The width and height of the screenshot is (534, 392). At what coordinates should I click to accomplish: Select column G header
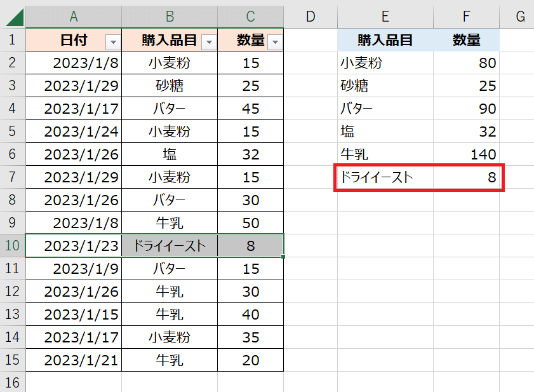[x=520, y=17]
